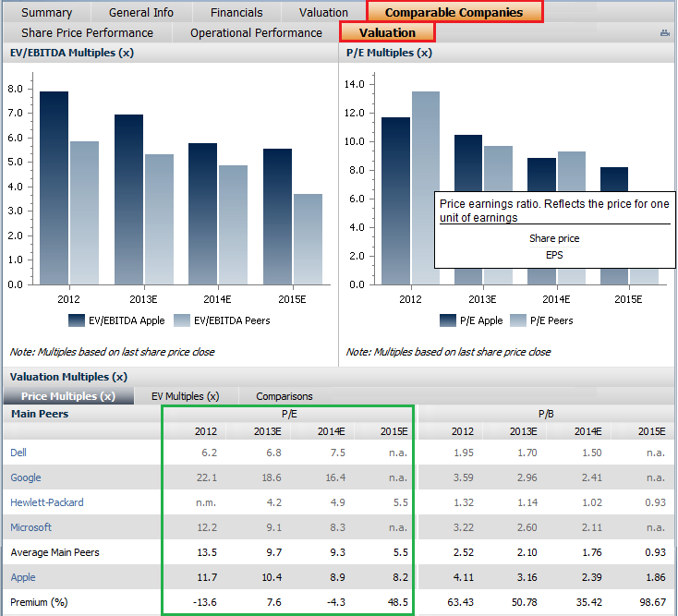This screenshot has height=616, width=678.
Task: Click the 2015E EV/EBITDA Peers bar
Action: (308, 239)
